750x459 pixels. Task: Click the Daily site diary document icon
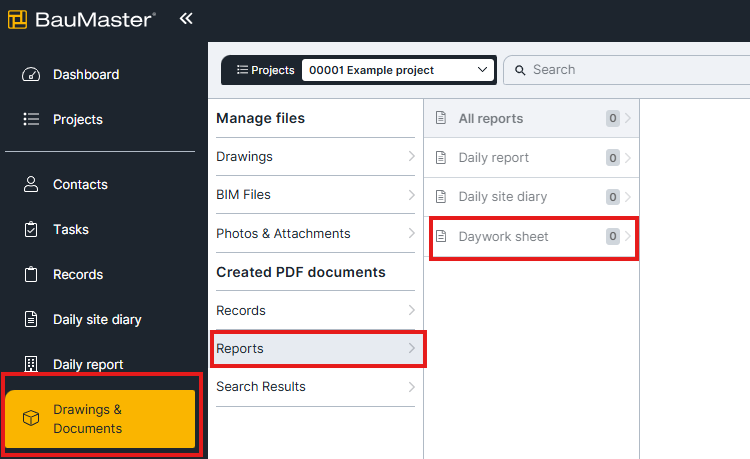click(31, 319)
